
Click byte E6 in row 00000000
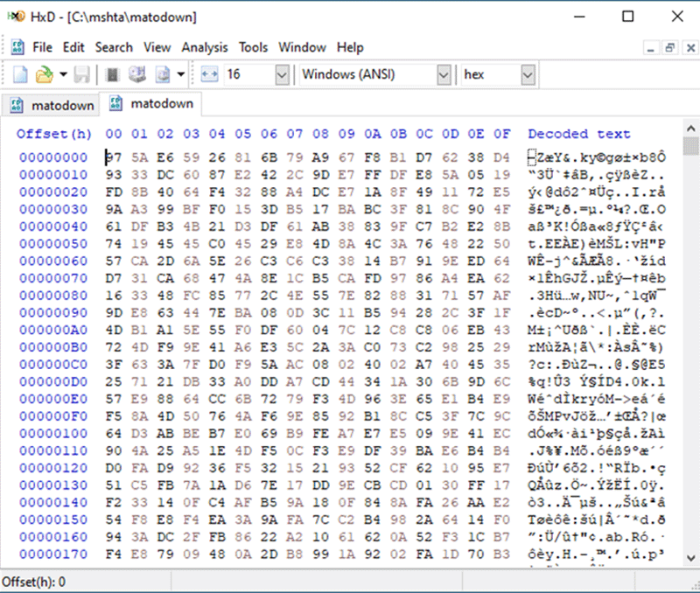pyautogui.click(x=165, y=157)
